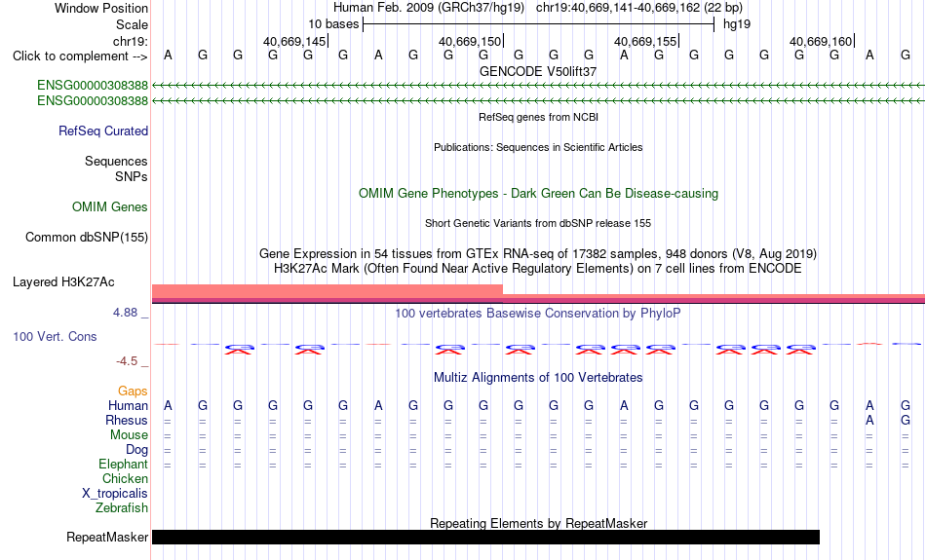Screen dimensions: 926x560
Task: Click the 100 Vert. Cons track label
Action: pos(55,336)
